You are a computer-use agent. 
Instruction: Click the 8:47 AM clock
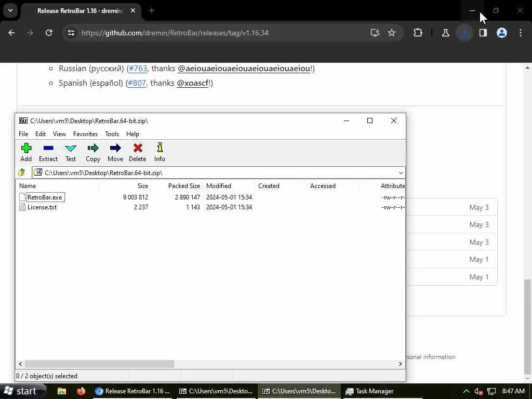(513, 391)
